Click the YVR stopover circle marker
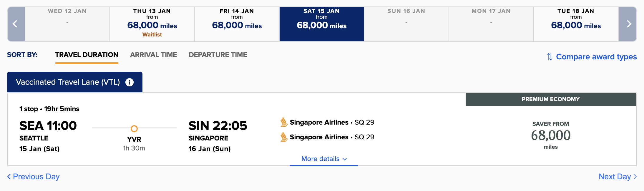This screenshot has height=191, width=644. (134, 129)
